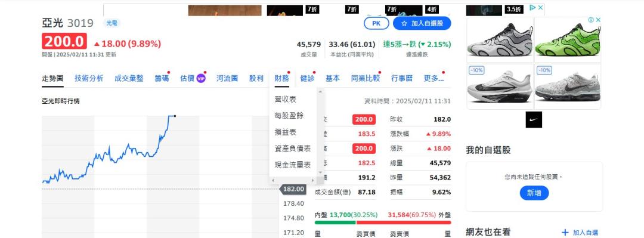Open the 財務 dropdown tab
Image resolution: width=644 pixels, height=238 pixels.
click(281, 78)
